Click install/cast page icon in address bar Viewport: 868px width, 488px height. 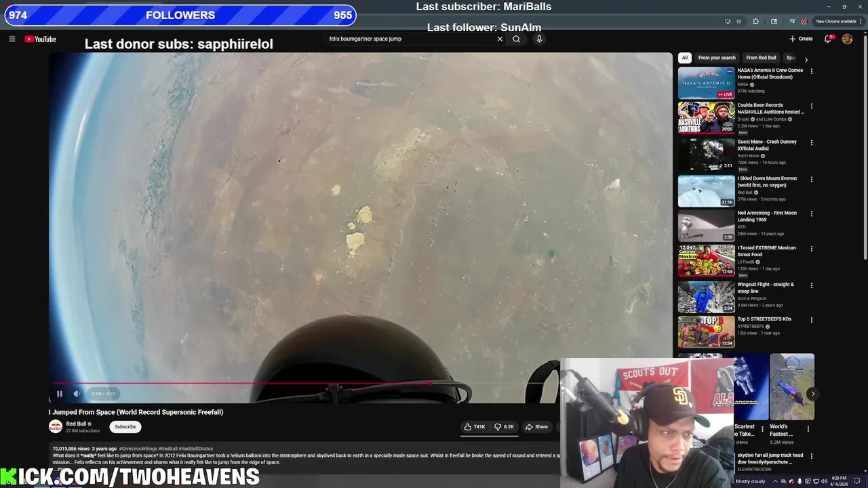click(x=728, y=22)
